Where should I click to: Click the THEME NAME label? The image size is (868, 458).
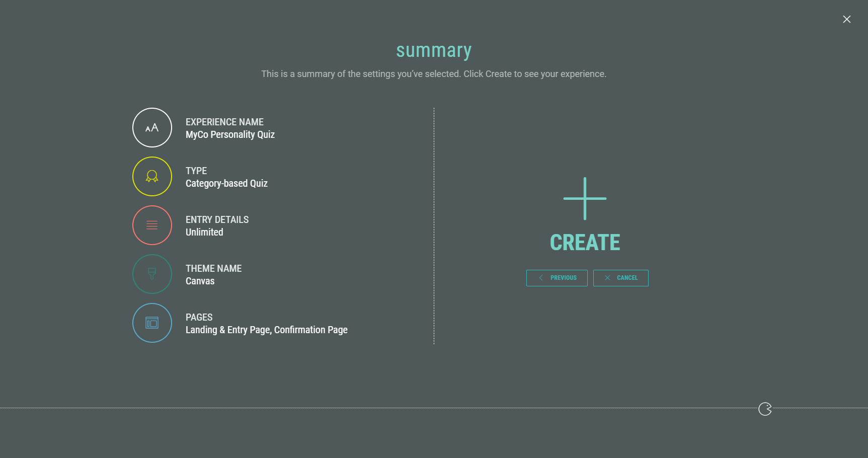point(213,269)
